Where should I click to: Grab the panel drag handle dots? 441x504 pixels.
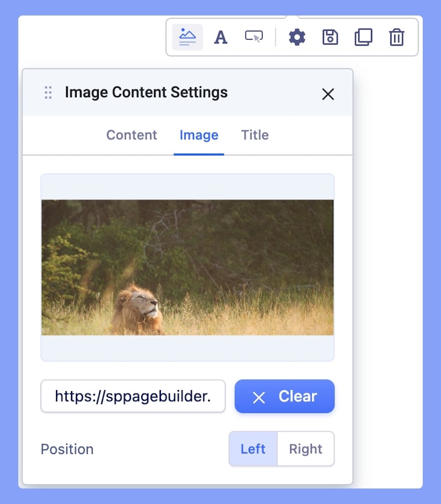(48, 93)
